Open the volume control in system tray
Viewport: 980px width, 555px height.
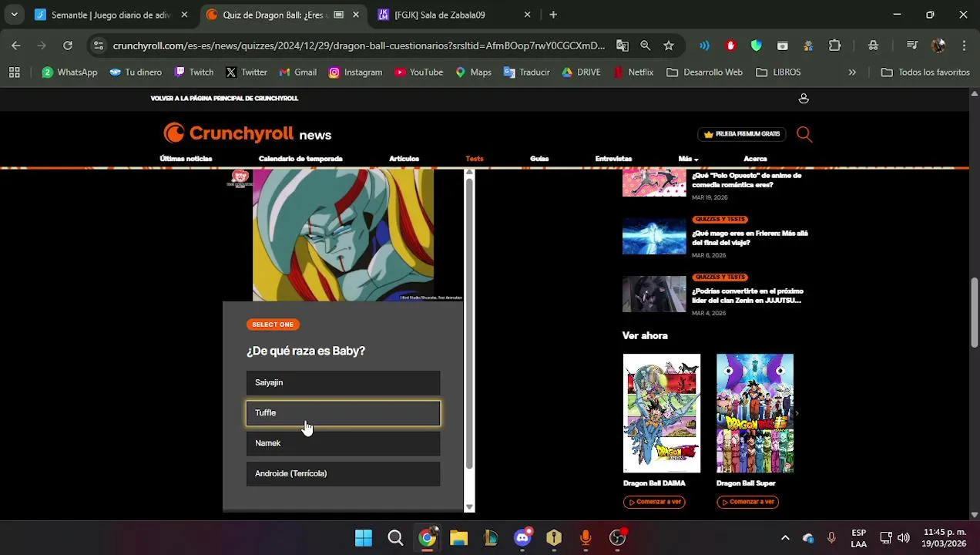tap(903, 537)
